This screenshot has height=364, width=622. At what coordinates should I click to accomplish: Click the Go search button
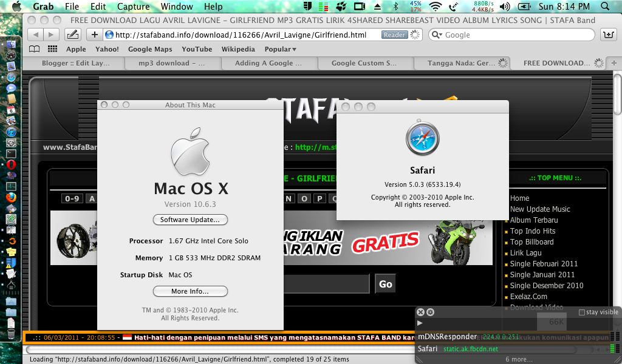tap(385, 283)
